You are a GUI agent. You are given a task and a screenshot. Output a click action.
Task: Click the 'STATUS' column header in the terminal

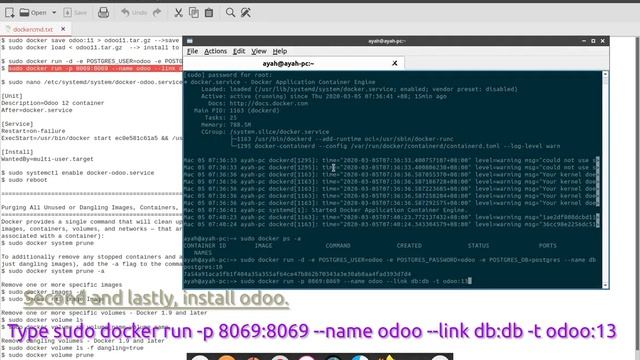point(478,245)
